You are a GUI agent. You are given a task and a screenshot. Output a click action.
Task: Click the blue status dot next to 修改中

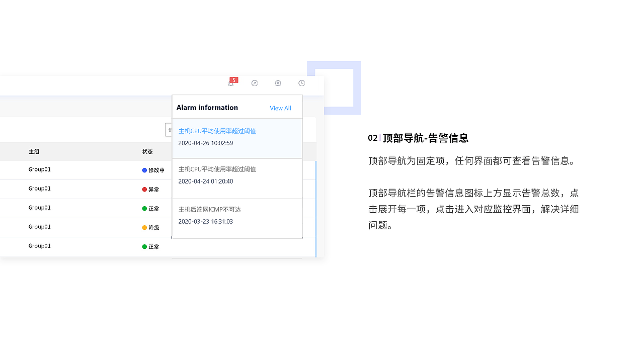point(144,170)
